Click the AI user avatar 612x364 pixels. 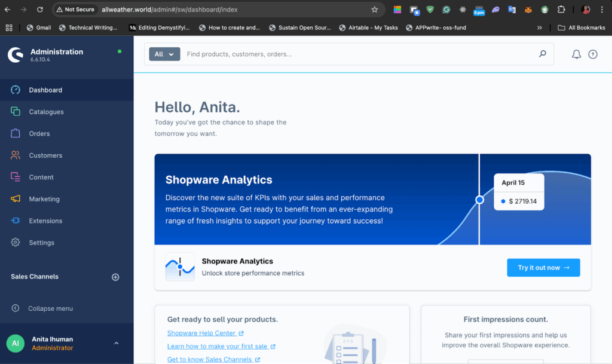click(x=16, y=343)
